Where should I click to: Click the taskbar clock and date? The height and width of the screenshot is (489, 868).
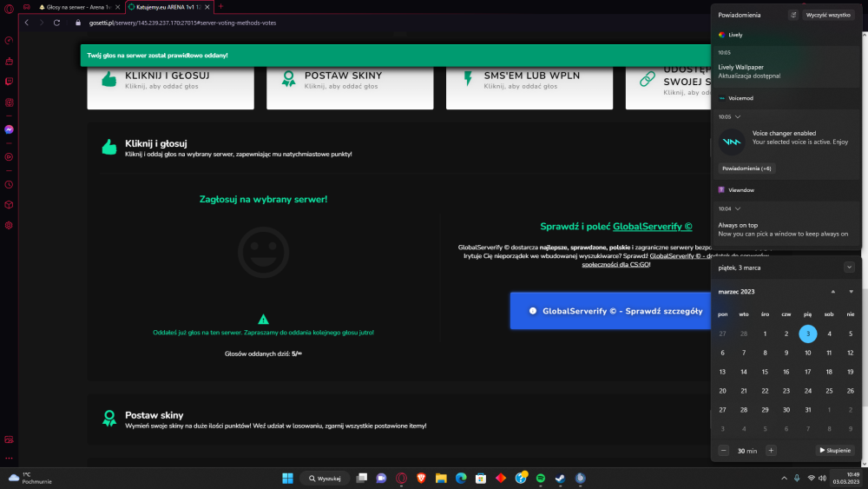tap(846, 478)
